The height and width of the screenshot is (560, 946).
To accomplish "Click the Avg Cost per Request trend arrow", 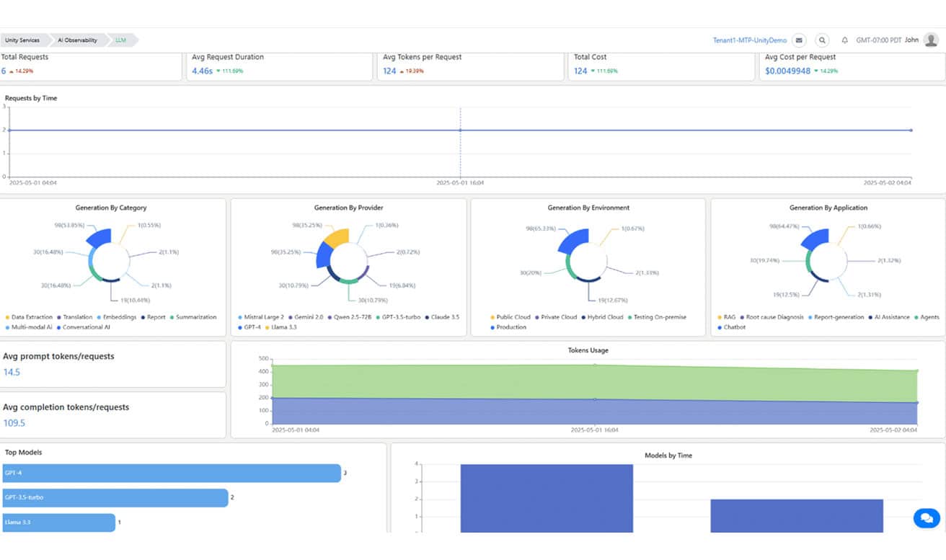I will tap(815, 71).
